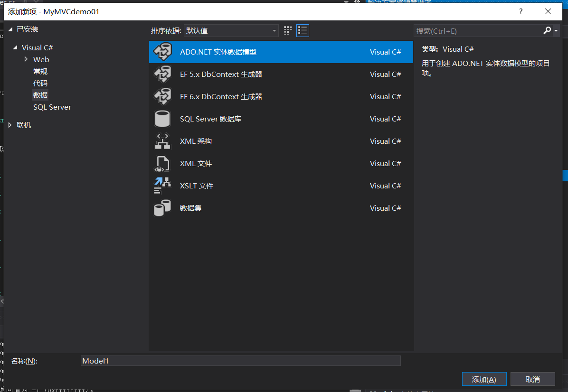
Task: Click the 添加 button
Action: coord(484,379)
